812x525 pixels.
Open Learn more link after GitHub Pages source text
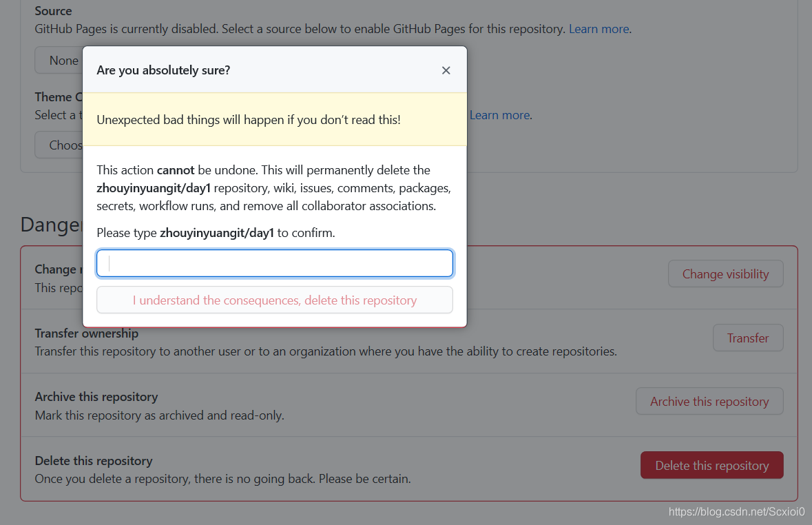(x=599, y=29)
